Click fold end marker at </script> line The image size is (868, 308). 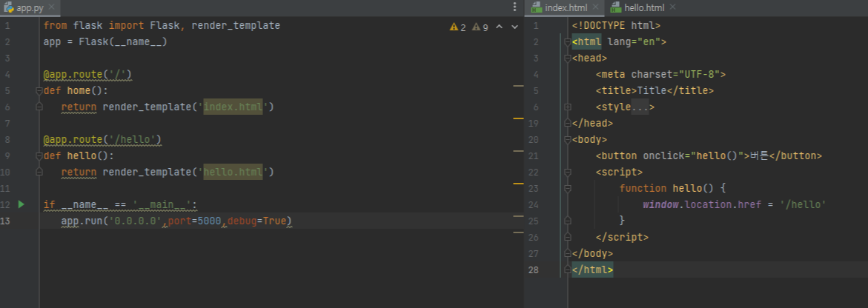click(567, 237)
